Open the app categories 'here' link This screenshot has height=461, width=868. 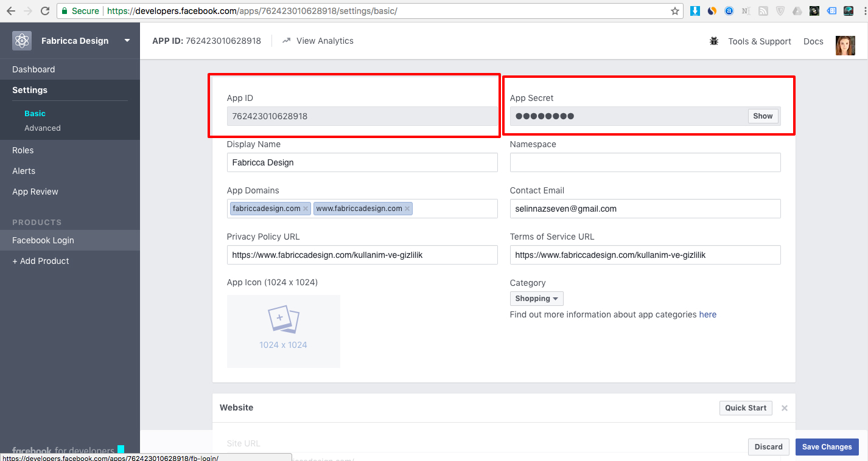point(707,314)
